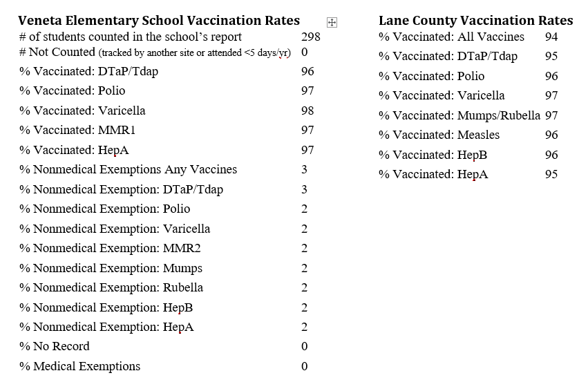The height and width of the screenshot is (391, 588).
Task: Click '% Nonmedical Exemptions Any Vaccines' text
Action: [x=128, y=169]
